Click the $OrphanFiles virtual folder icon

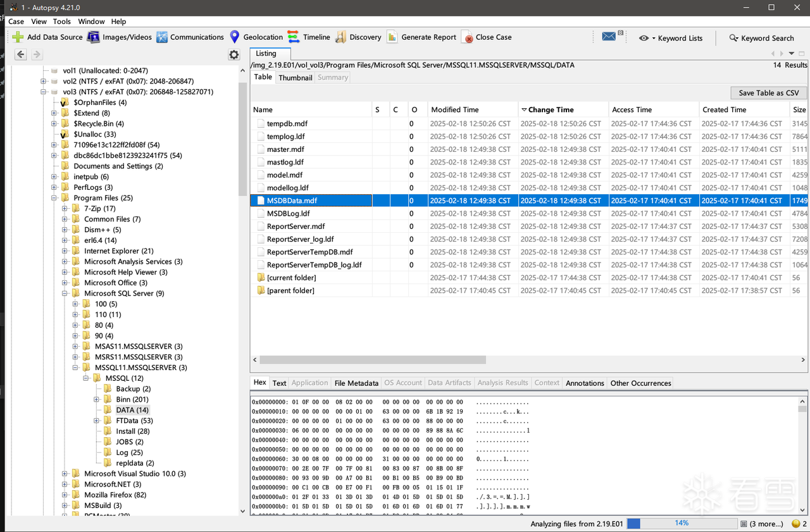coord(65,102)
